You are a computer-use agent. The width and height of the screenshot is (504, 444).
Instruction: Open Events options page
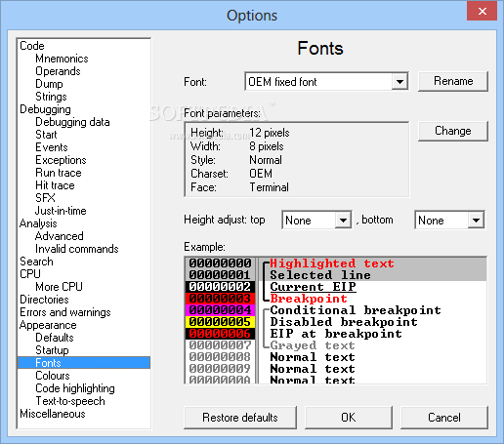coord(52,147)
